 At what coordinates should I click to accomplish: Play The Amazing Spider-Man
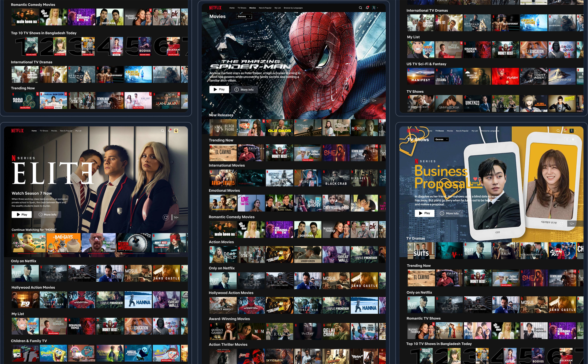coord(219,89)
